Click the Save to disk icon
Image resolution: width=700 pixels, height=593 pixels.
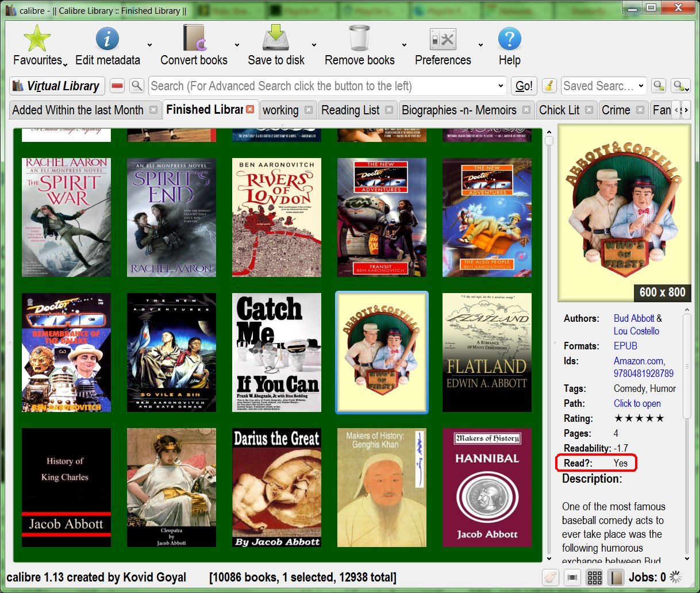(x=276, y=38)
